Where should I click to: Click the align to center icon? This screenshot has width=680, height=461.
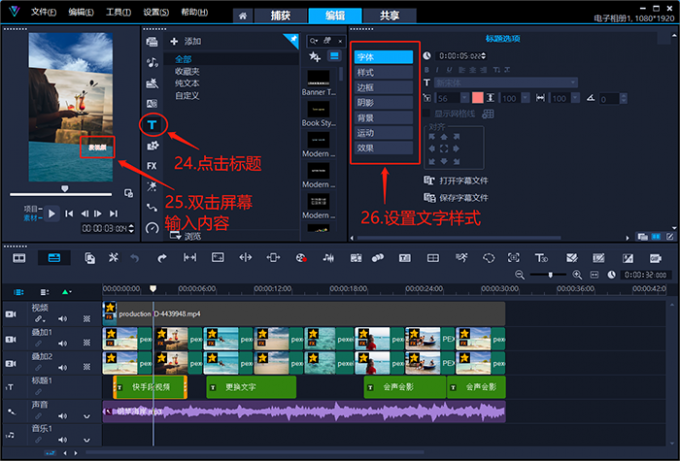tap(444, 149)
